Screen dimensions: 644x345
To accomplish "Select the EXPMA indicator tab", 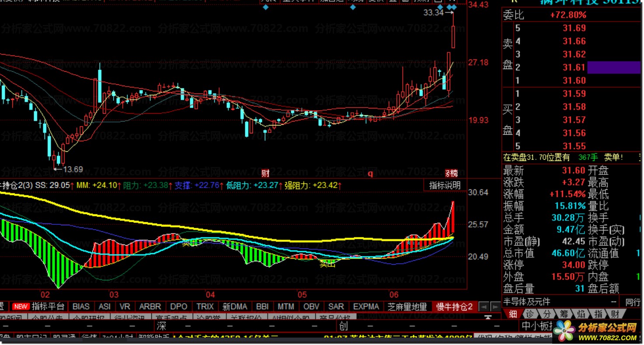I will (x=366, y=307).
